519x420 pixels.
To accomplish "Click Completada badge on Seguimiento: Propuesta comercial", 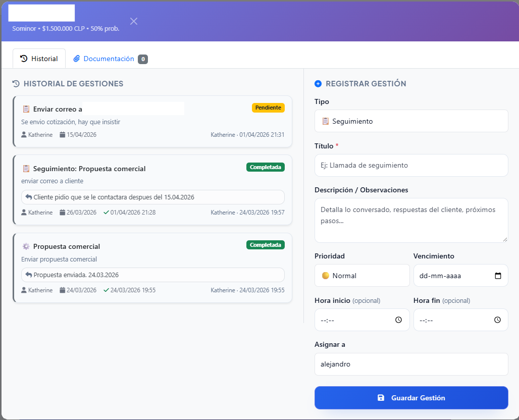I will 266,167.
